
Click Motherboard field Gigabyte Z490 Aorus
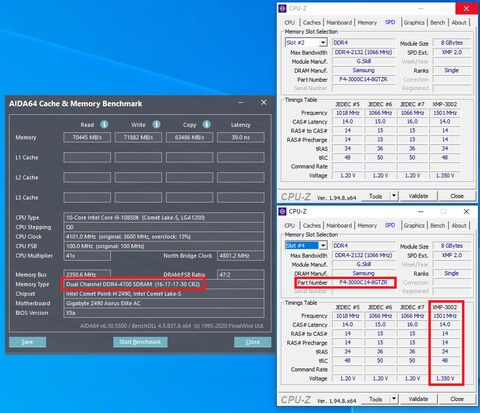coord(164,303)
